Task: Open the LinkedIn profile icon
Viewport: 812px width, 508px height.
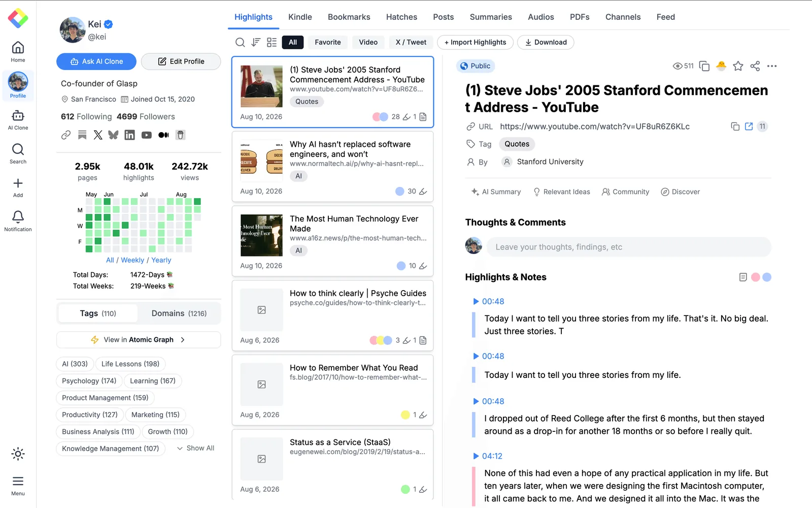Action: tap(130, 135)
